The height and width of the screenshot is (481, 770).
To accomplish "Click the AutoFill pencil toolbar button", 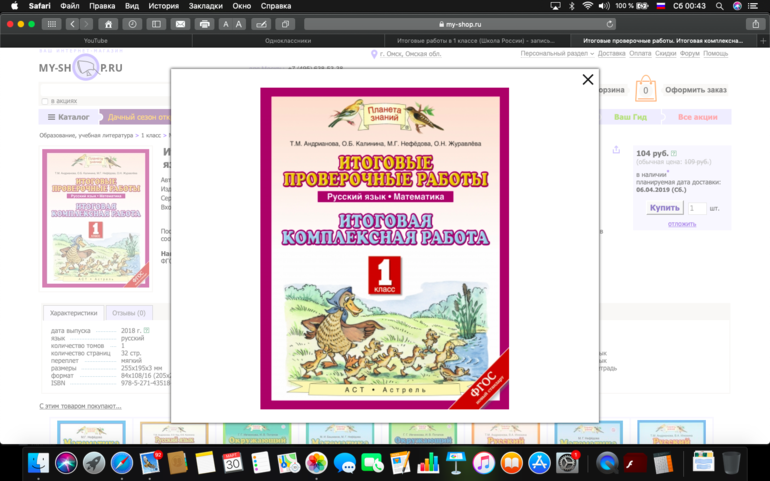I will coord(261,24).
